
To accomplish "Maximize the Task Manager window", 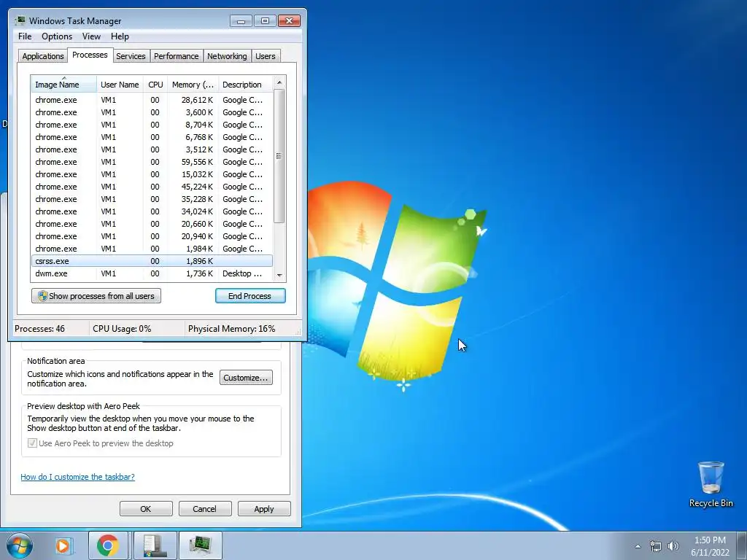I will 265,21.
